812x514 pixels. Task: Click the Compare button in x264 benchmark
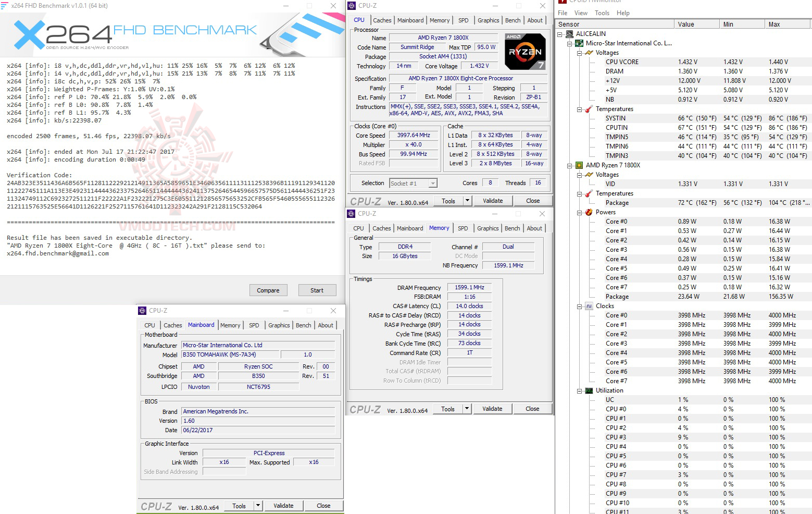tap(268, 290)
